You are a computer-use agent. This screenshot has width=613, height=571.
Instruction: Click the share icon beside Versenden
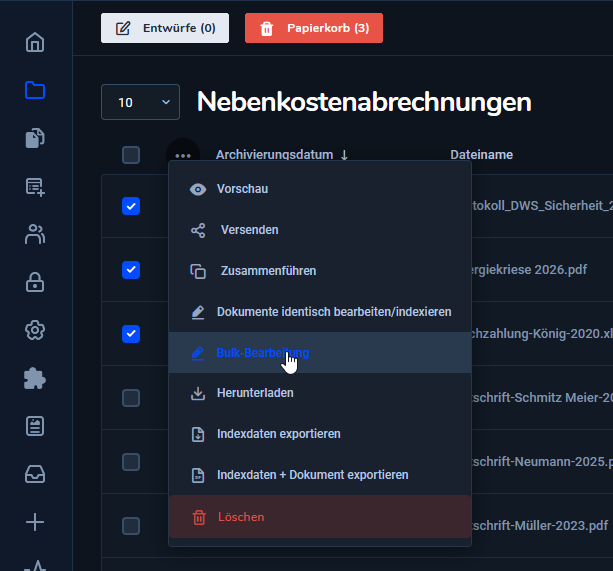tap(198, 231)
